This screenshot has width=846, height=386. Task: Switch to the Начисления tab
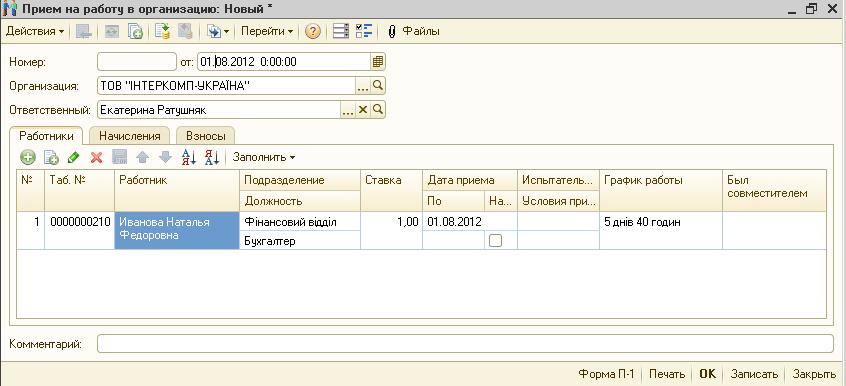pos(129,136)
